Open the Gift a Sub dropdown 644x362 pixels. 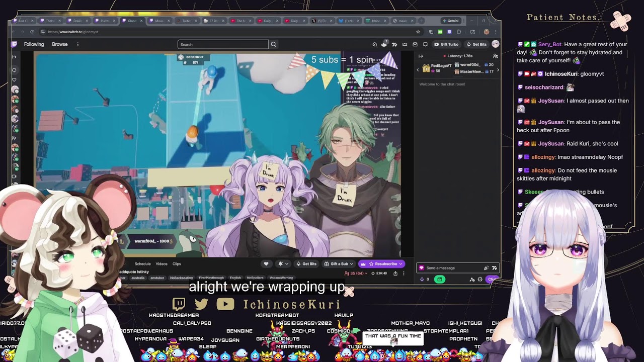point(339,264)
